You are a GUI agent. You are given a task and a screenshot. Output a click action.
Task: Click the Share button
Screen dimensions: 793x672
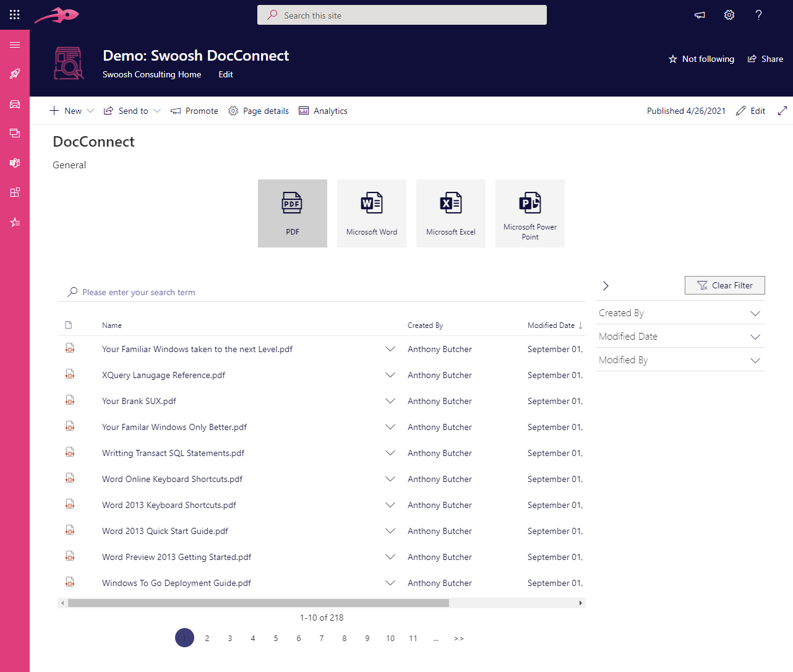pos(765,59)
